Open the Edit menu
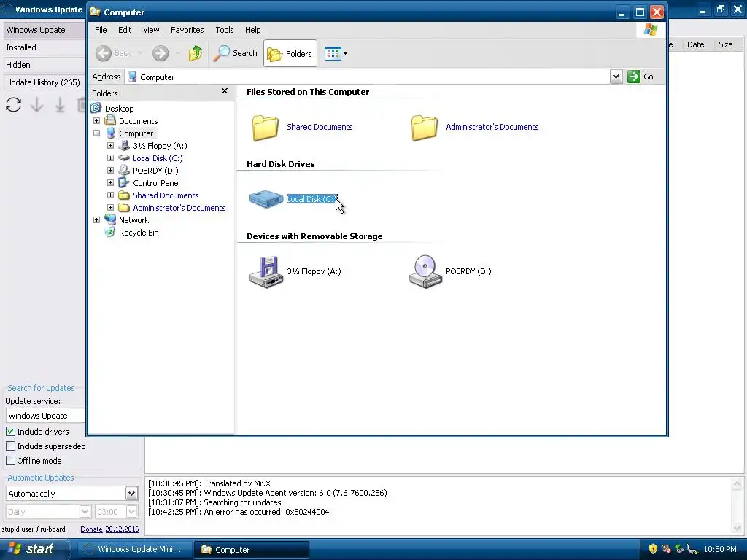Screen dimensions: 747x560 pyautogui.click(x=125, y=30)
